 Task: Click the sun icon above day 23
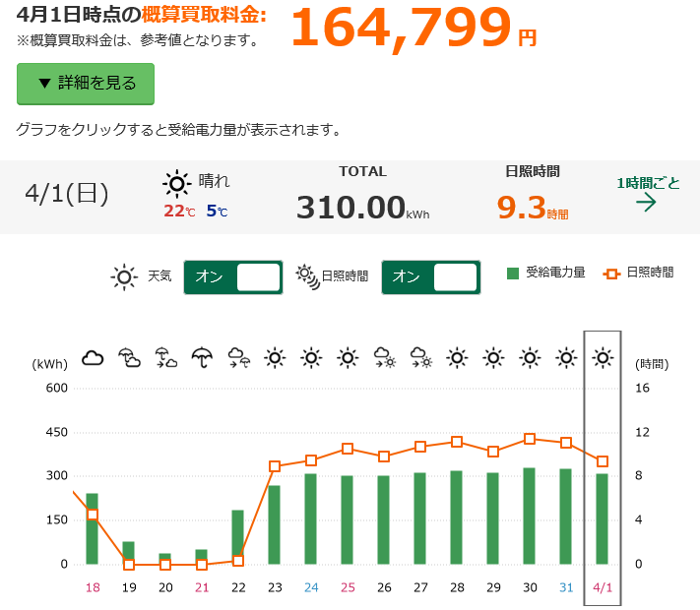coord(275,358)
